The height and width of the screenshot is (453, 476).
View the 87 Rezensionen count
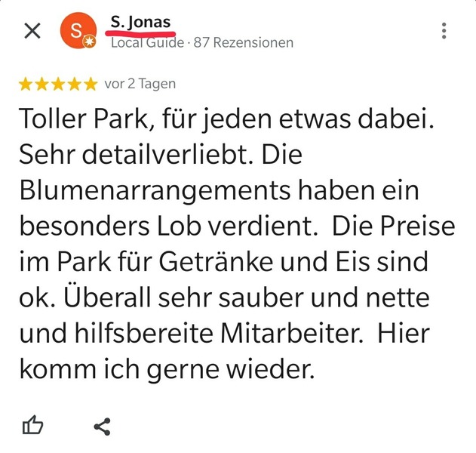pos(244,42)
